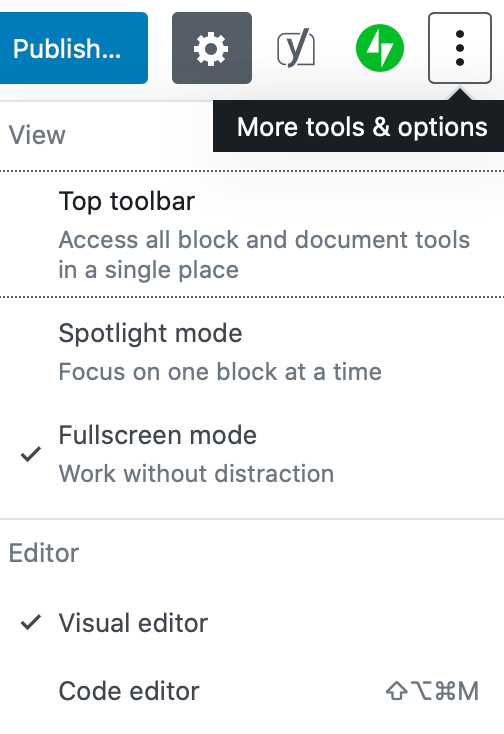Open the green Jetpack lightning icon
This screenshot has width=504, height=734.
tap(380, 48)
